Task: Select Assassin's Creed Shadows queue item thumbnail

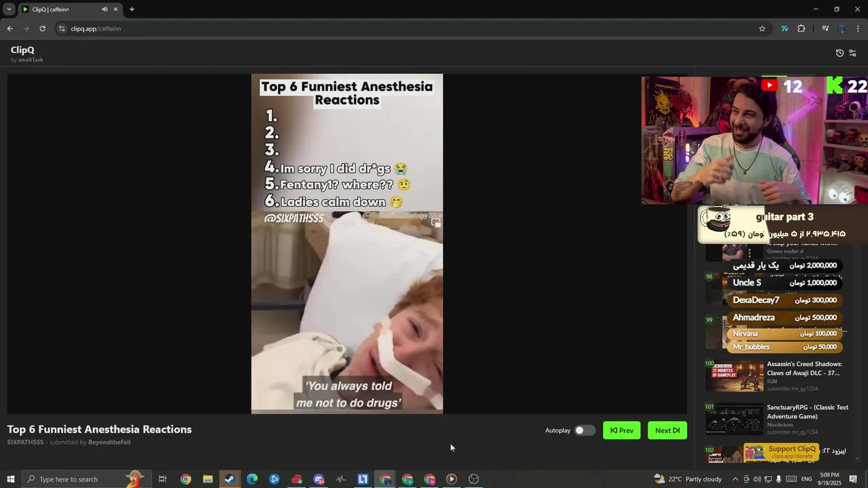Action: 734,376
